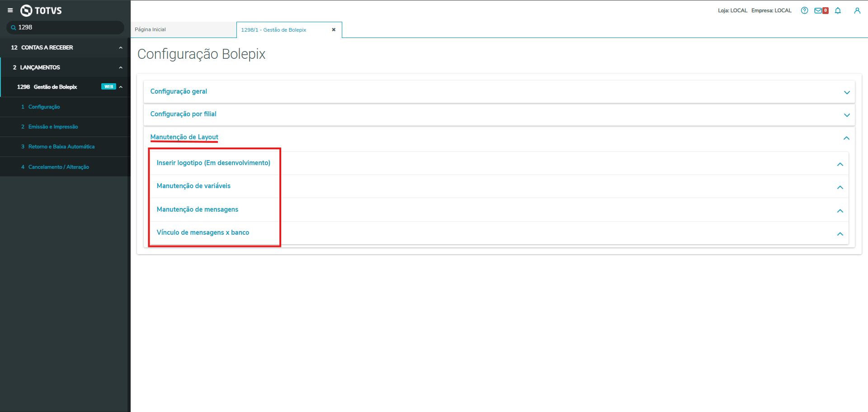Click the Configuração por filial heading
This screenshot has width=868, height=412.
(x=183, y=114)
